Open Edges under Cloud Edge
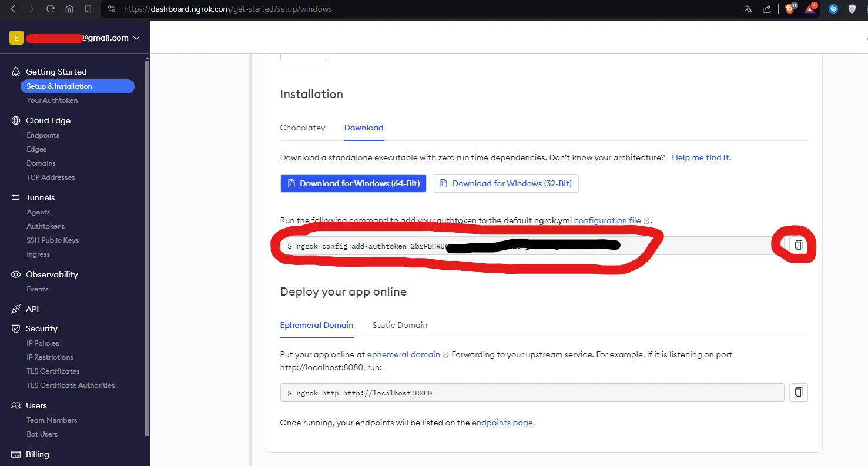Screen dimensions: 868x466 coord(36,149)
